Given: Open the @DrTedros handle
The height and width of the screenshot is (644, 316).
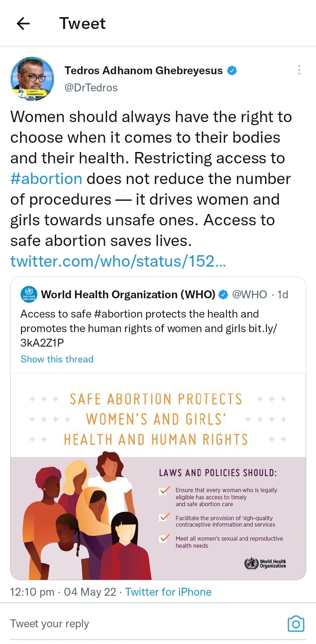Looking at the screenshot, I should [x=91, y=87].
